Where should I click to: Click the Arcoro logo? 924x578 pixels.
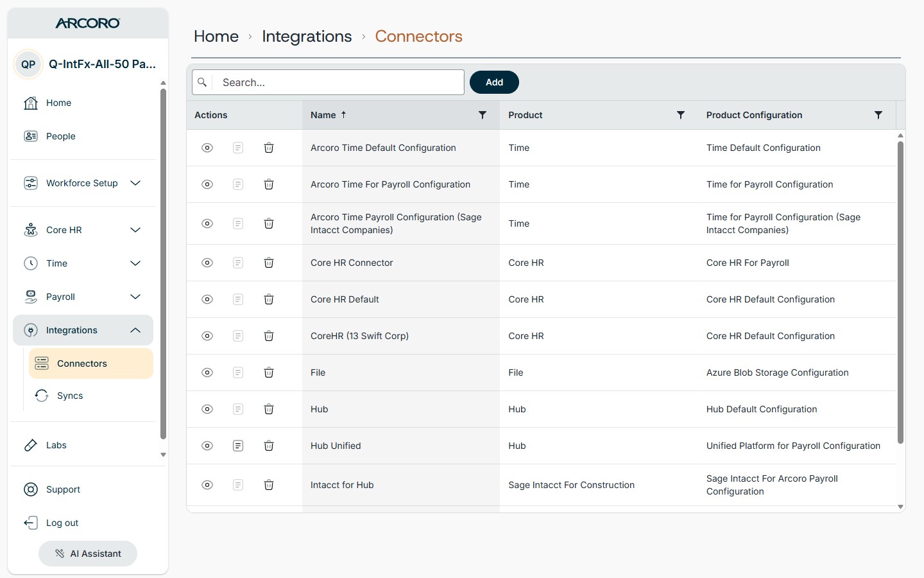point(88,23)
